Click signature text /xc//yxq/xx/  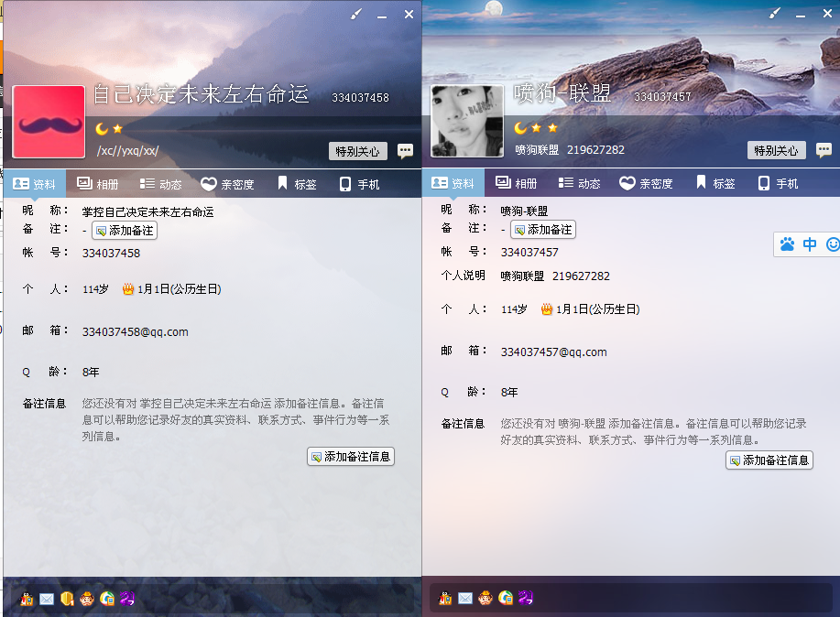tap(127, 150)
